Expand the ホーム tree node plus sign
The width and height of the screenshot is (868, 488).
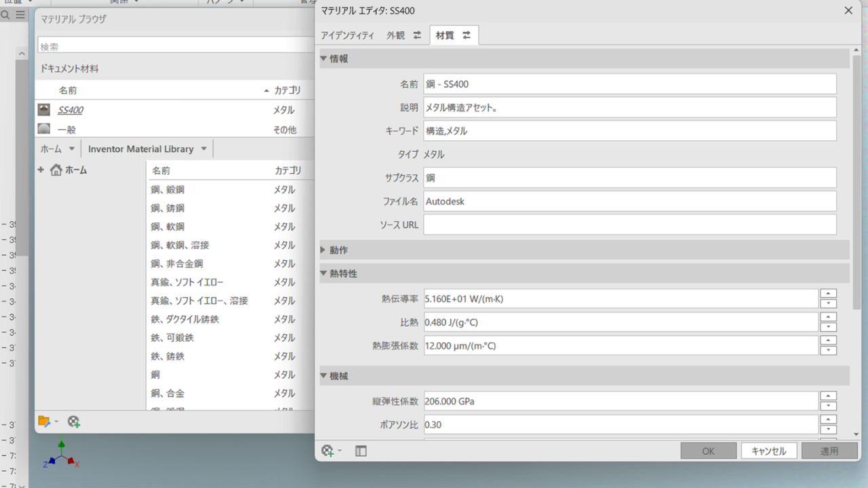pyautogui.click(x=41, y=170)
